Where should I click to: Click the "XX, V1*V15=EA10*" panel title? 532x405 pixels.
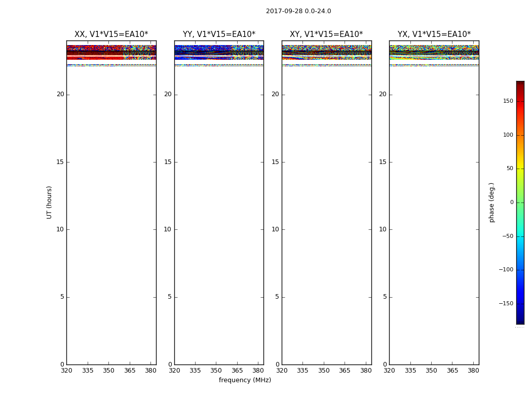111,34
